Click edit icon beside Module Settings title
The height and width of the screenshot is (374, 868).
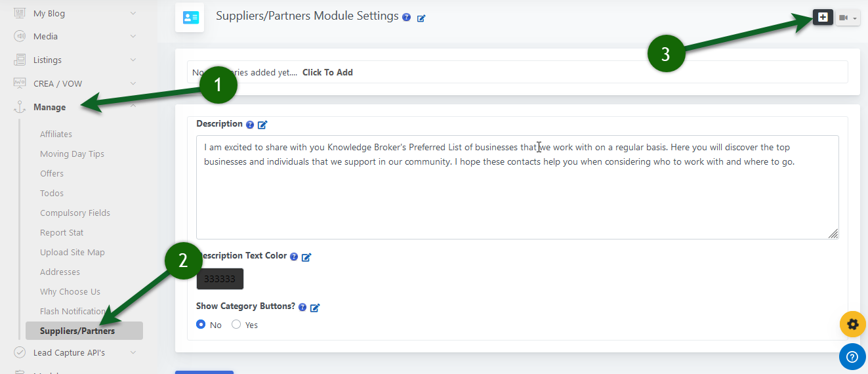[421, 18]
